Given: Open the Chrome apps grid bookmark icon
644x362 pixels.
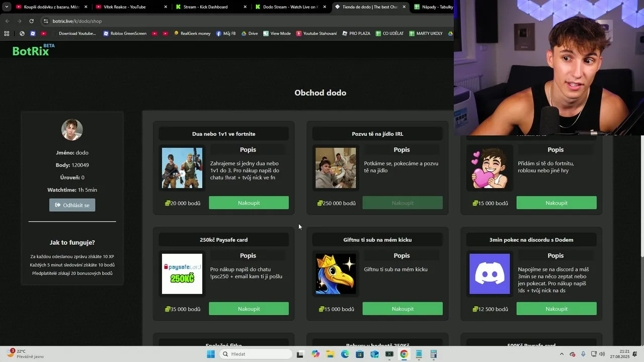Looking at the screenshot, I should click(x=7, y=34).
